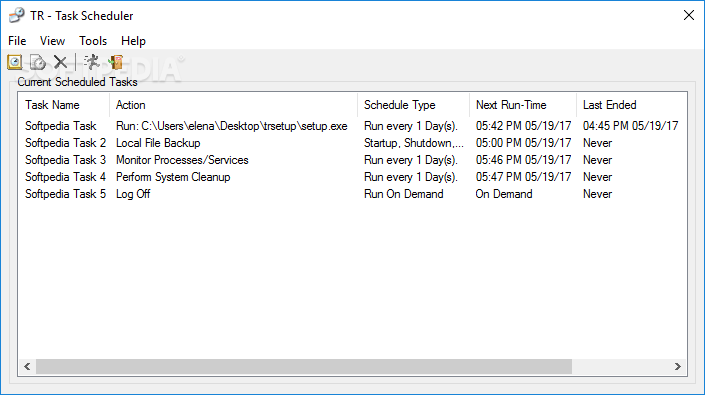Click the Log Off action cell
This screenshot has height=395, width=705.
point(133,194)
